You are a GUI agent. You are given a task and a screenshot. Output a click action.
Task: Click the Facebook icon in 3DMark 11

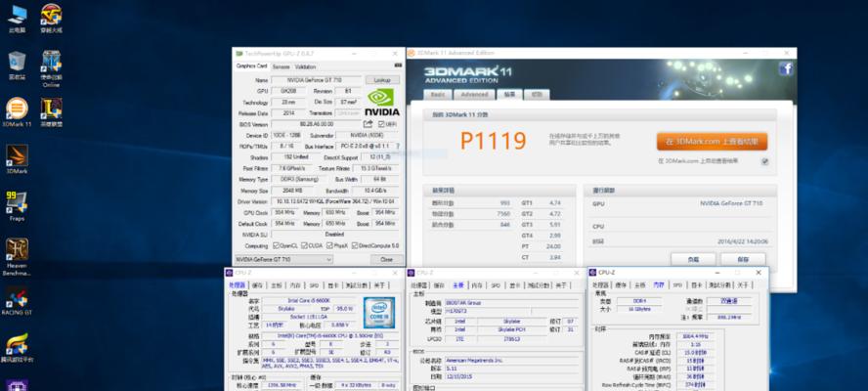point(786,68)
